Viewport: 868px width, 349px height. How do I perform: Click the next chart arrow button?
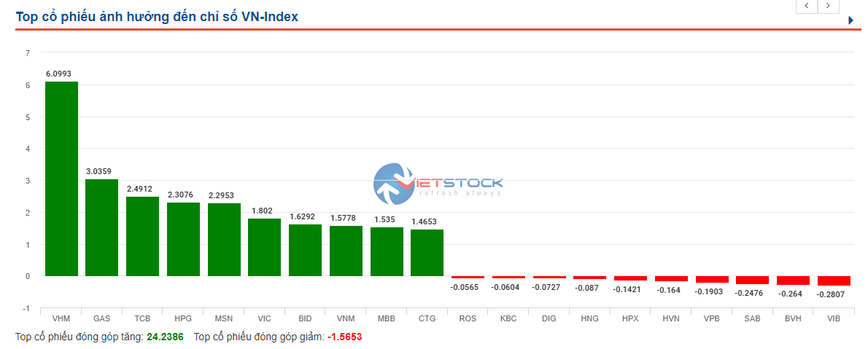click(x=828, y=6)
